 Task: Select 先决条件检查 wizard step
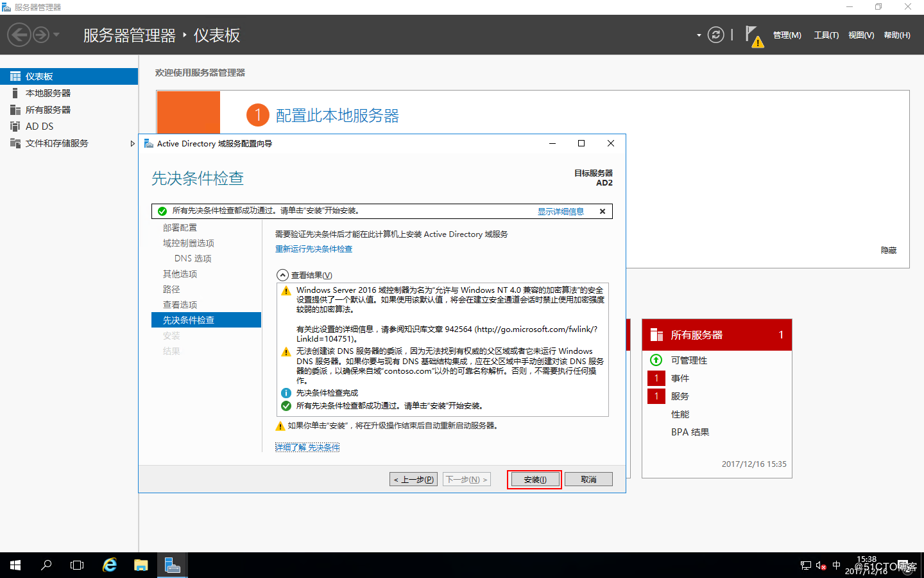click(x=206, y=320)
